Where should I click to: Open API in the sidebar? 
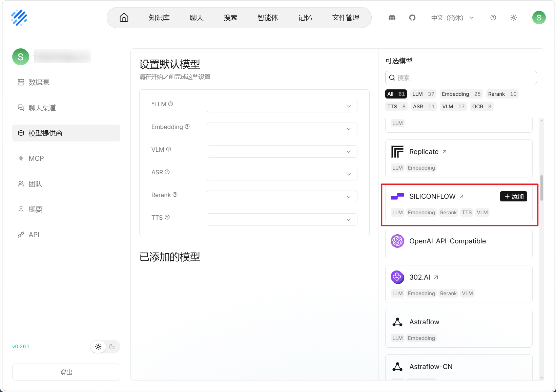click(x=66, y=235)
